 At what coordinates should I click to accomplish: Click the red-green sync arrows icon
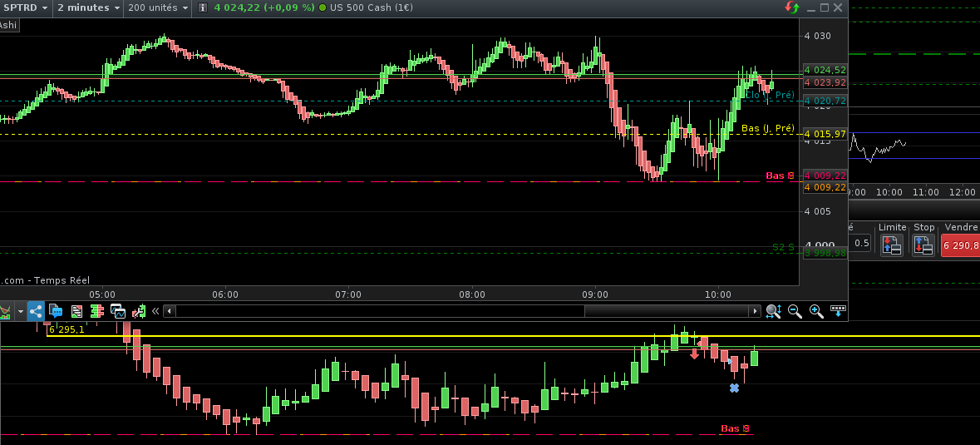pos(792,7)
